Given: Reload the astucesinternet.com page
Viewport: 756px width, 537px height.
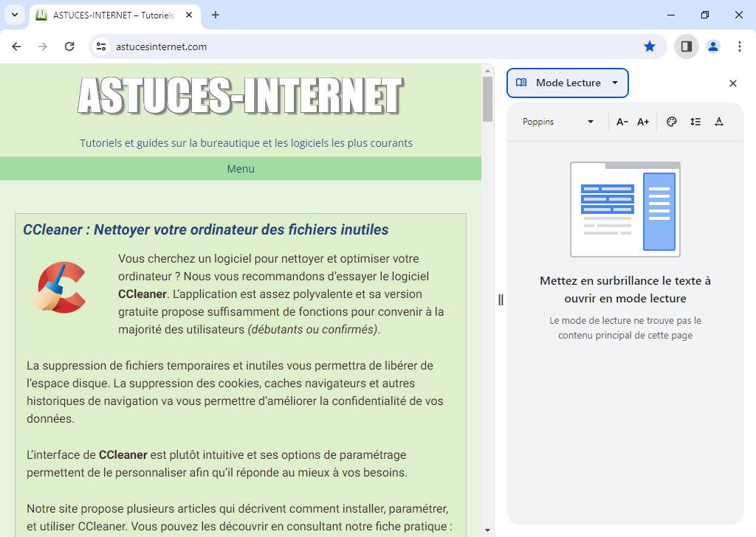Looking at the screenshot, I should (69, 46).
